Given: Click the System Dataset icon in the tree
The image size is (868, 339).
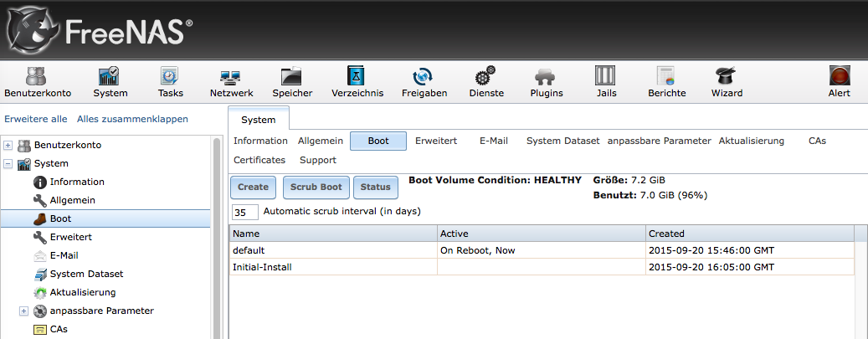Looking at the screenshot, I should click(40, 274).
